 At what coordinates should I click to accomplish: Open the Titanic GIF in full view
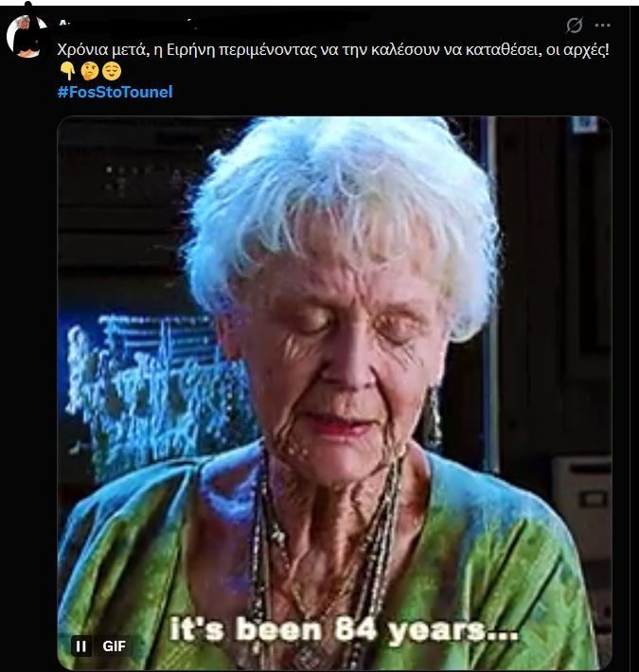(334, 393)
